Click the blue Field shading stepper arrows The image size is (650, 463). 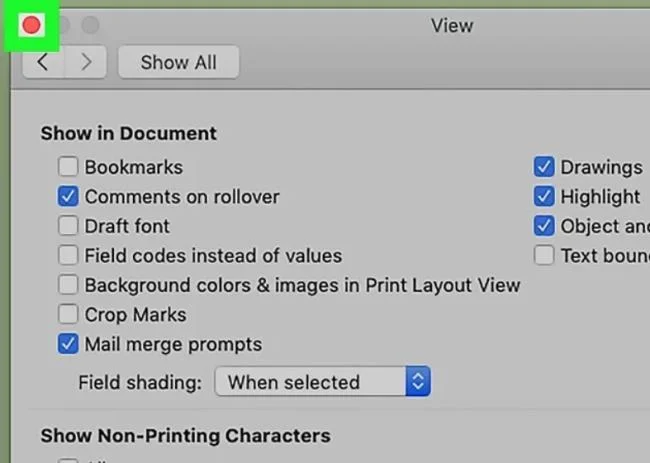tap(418, 381)
